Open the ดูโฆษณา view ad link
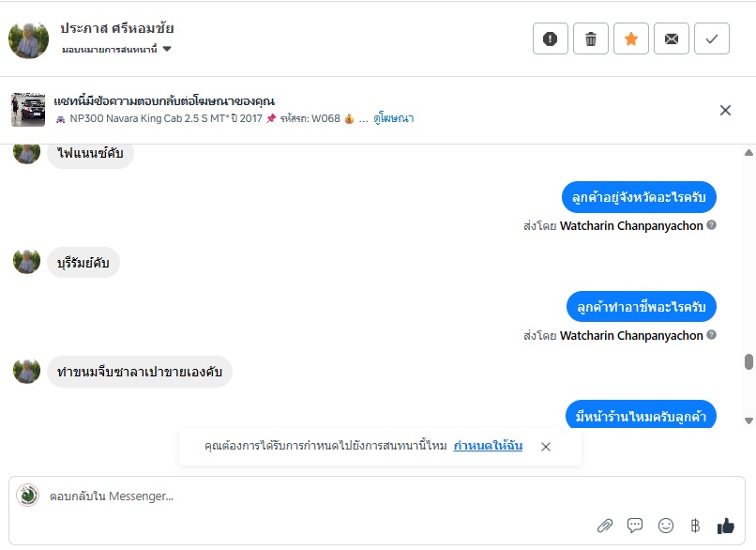The image size is (756, 550). (393, 119)
